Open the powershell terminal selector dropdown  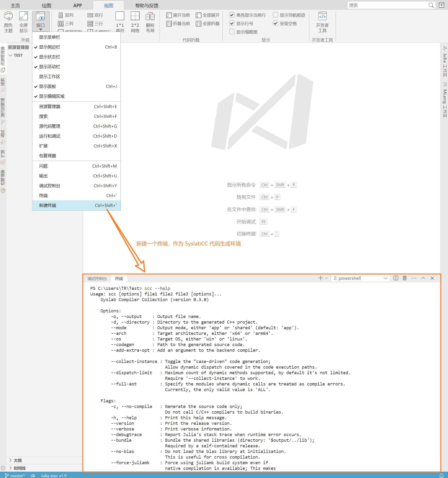click(x=360, y=278)
